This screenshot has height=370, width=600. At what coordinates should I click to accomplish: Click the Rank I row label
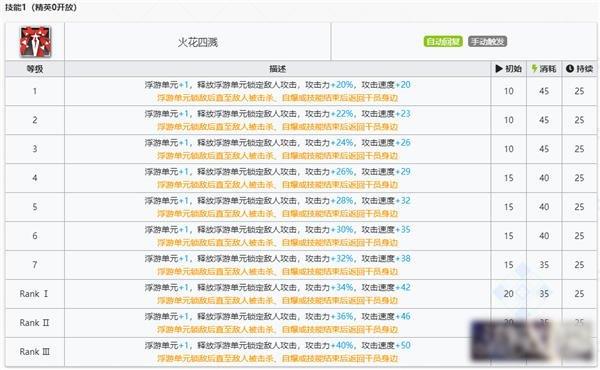click(x=34, y=294)
